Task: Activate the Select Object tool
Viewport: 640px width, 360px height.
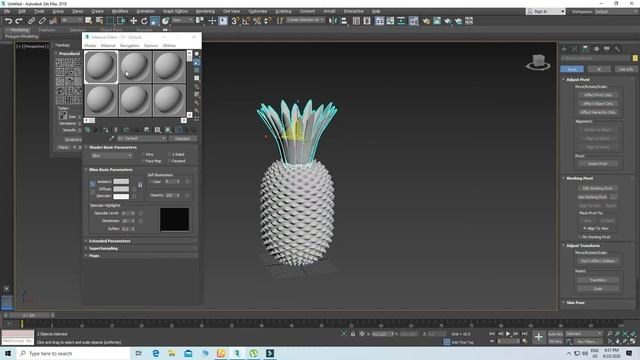Action: pyautogui.click(x=89, y=20)
